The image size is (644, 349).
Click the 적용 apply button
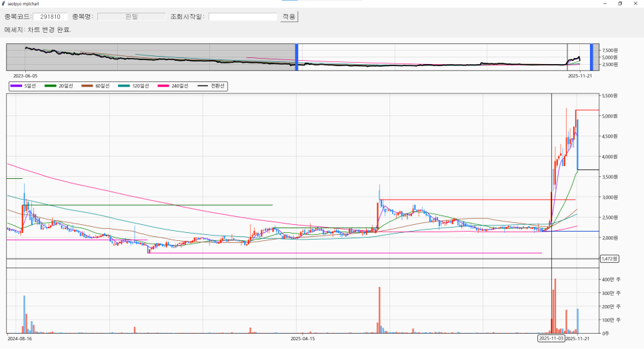click(x=289, y=17)
